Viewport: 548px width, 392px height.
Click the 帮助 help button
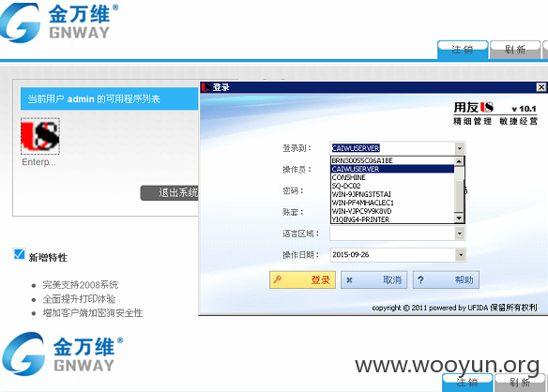(446, 279)
